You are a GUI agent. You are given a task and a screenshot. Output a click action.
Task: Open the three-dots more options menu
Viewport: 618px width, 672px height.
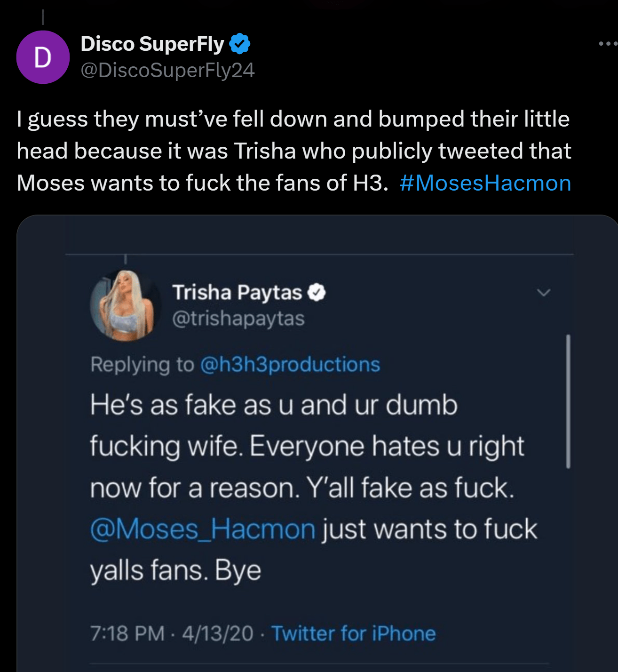coord(608,44)
